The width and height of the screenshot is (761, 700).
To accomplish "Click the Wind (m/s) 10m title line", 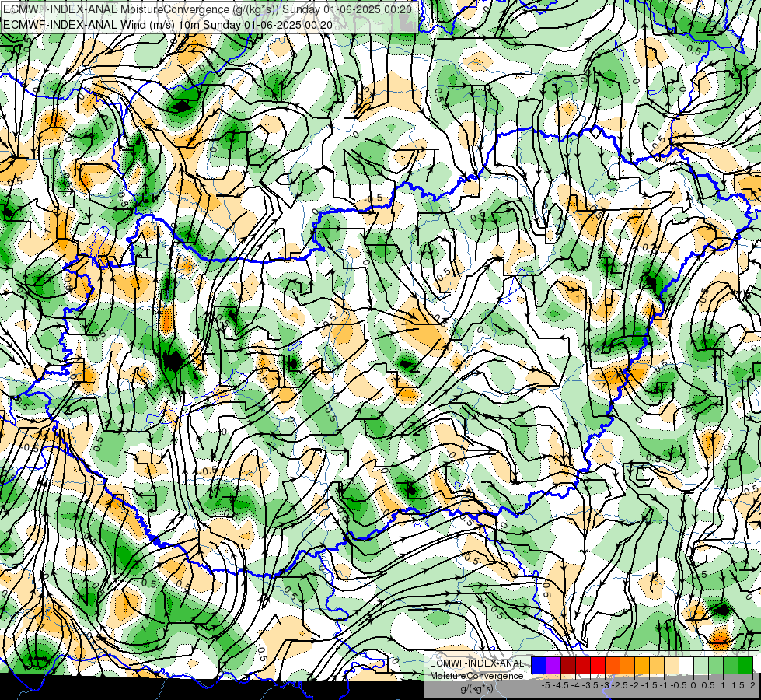I will [x=168, y=25].
